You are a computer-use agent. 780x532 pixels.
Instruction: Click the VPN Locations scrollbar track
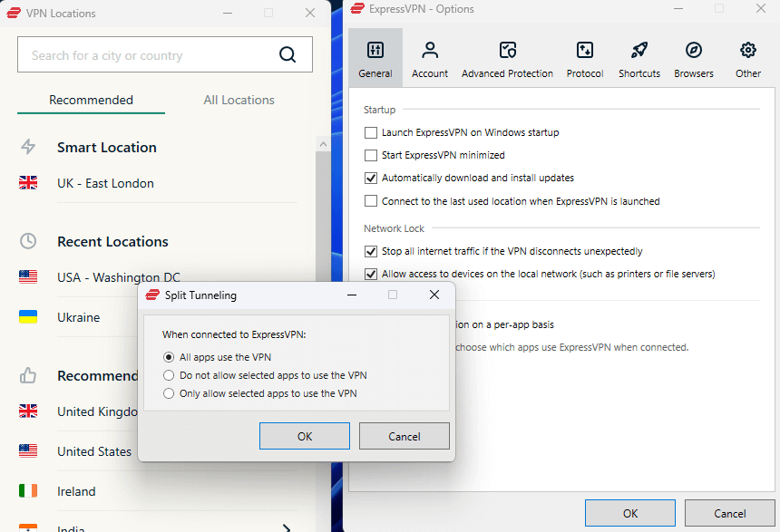pos(323,218)
